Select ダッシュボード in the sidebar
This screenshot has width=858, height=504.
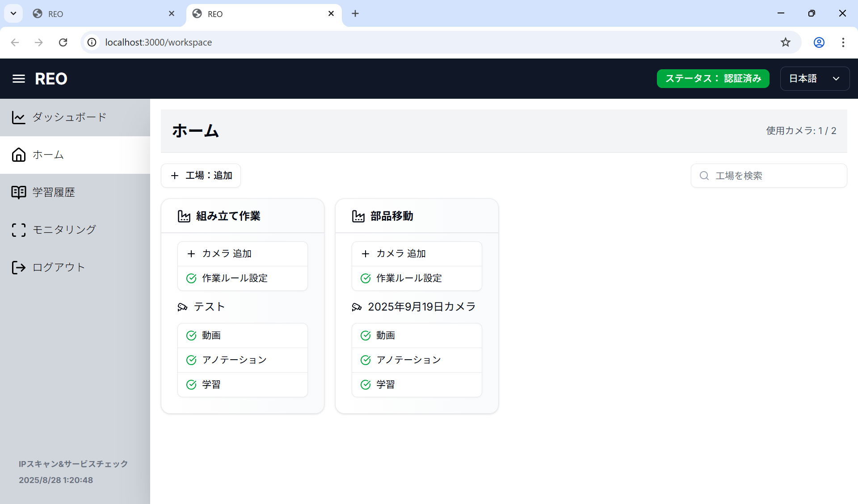tap(69, 117)
